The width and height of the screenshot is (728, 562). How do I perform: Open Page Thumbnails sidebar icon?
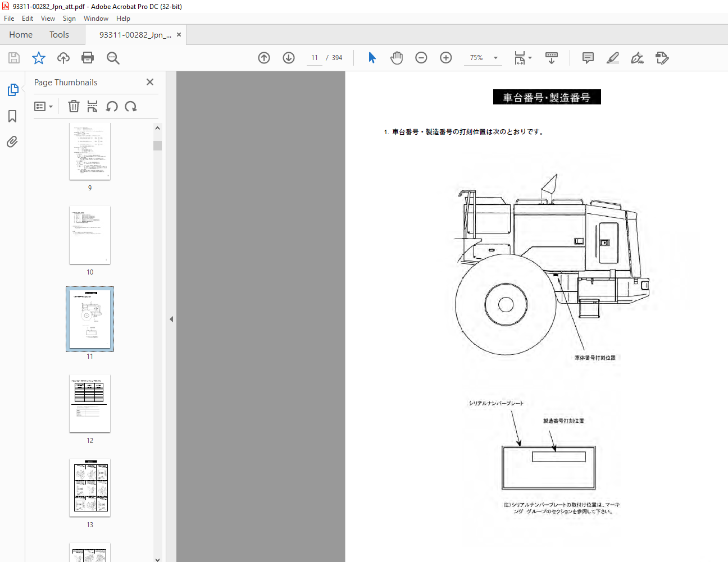pyautogui.click(x=12, y=90)
